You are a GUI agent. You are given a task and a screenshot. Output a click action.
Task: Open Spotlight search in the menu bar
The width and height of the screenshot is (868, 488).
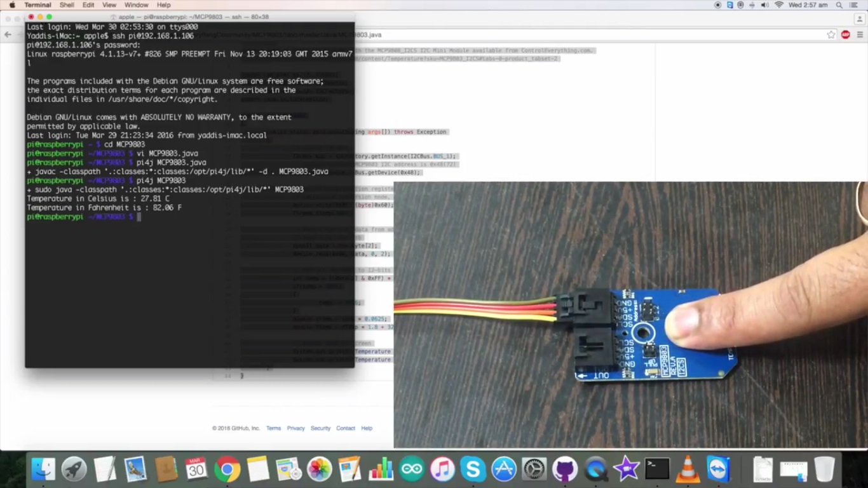click(x=839, y=5)
